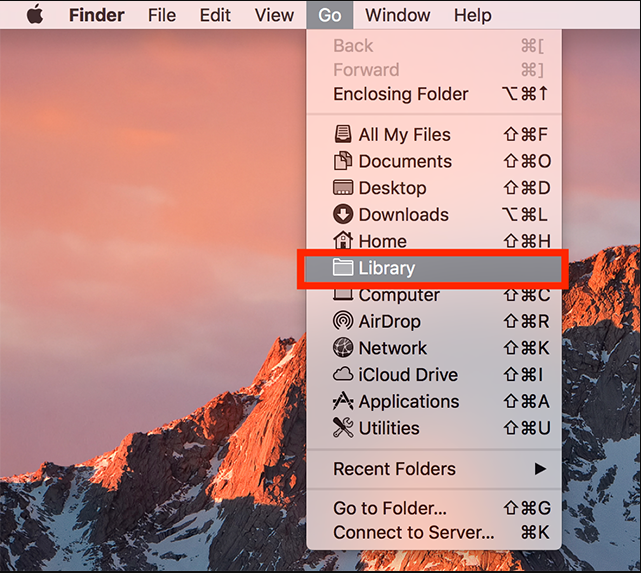Click the Network globe icon
The width and height of the screenshot is (641, 573).
[343, 348]
